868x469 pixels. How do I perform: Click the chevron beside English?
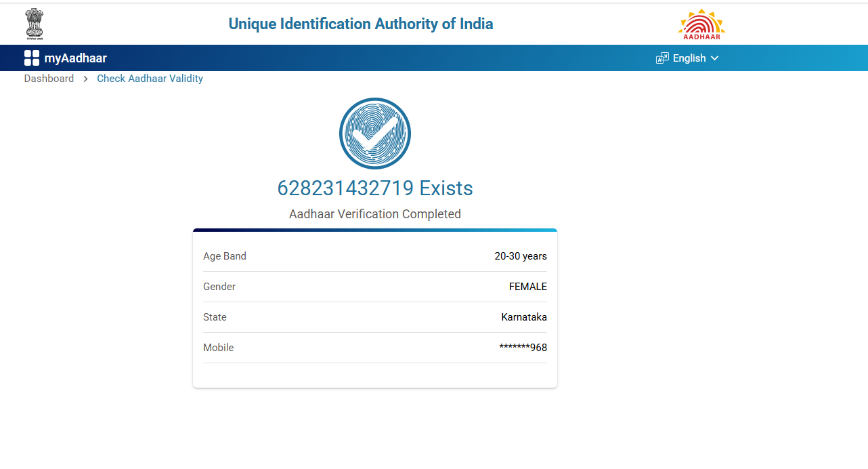[x=714, y=58]
